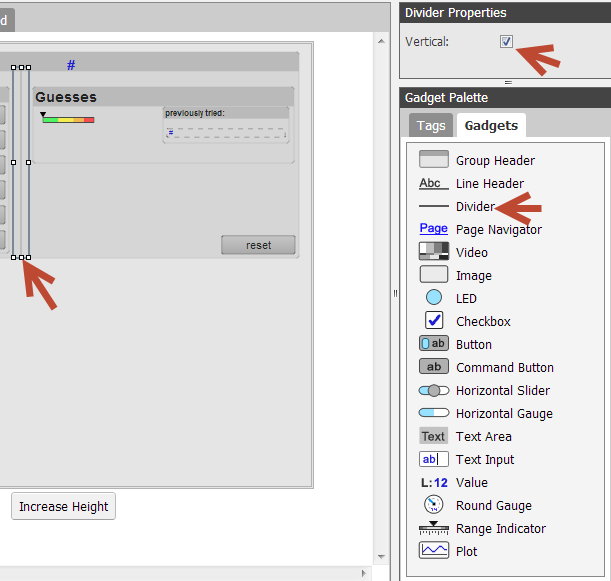The height and width of the screenshot is (581, 611).
Task: Click the 'Horizontal Slider' label
Action: pos(503,390)
